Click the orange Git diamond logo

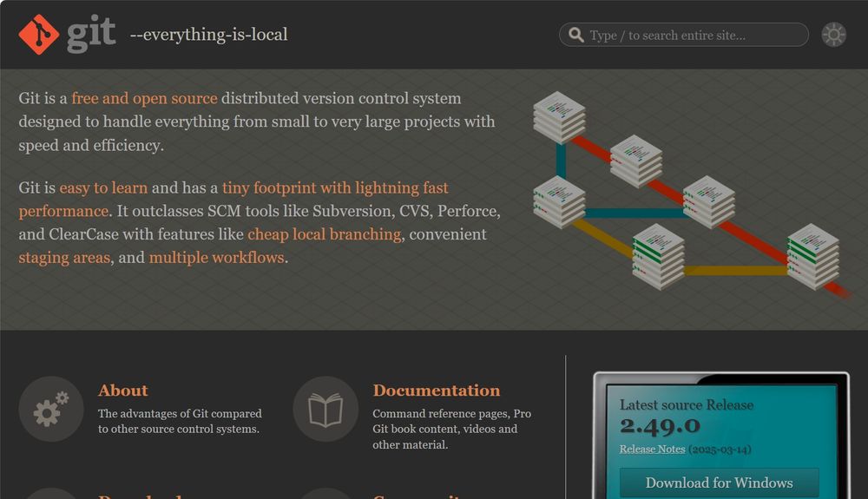coord(39,35)
